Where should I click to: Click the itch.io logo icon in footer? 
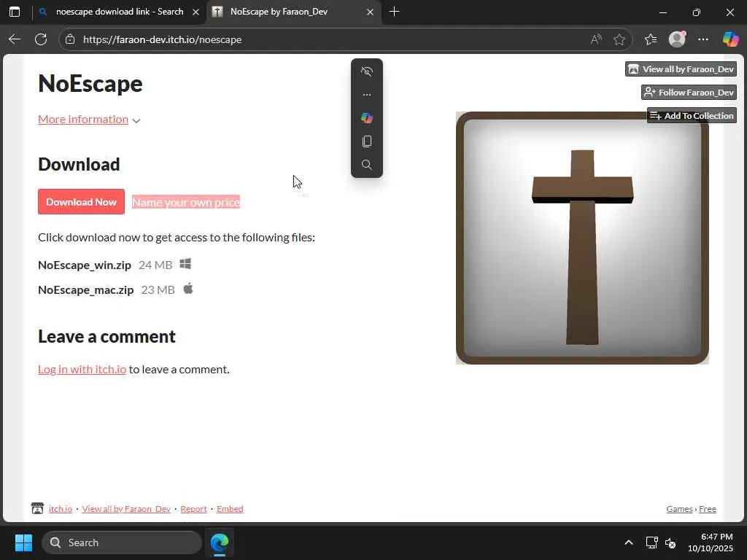click(37, 508)
